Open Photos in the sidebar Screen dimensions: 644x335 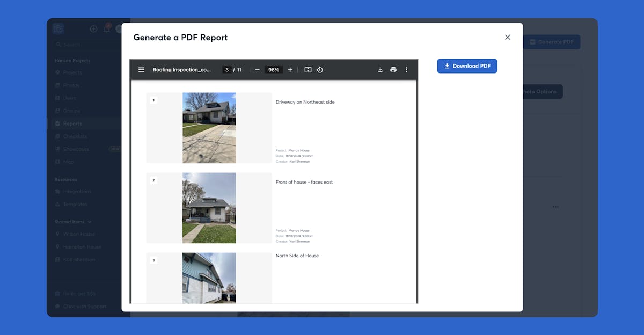coord(71,85)
